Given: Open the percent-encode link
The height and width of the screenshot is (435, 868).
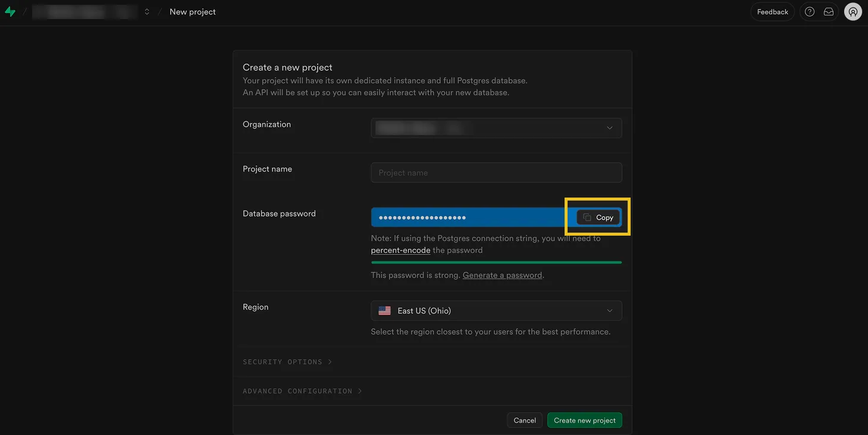Looking at the screenshot, I should click(x=400, y=251).
